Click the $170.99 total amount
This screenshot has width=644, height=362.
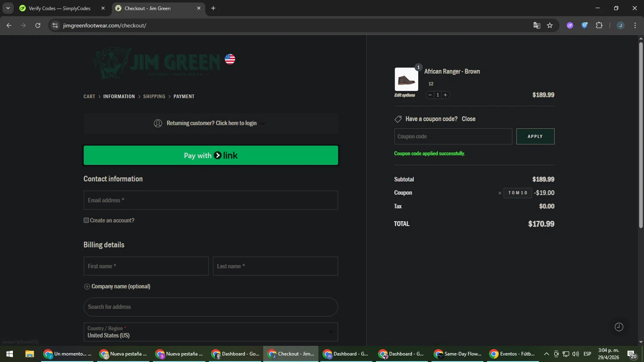[541, 224]
